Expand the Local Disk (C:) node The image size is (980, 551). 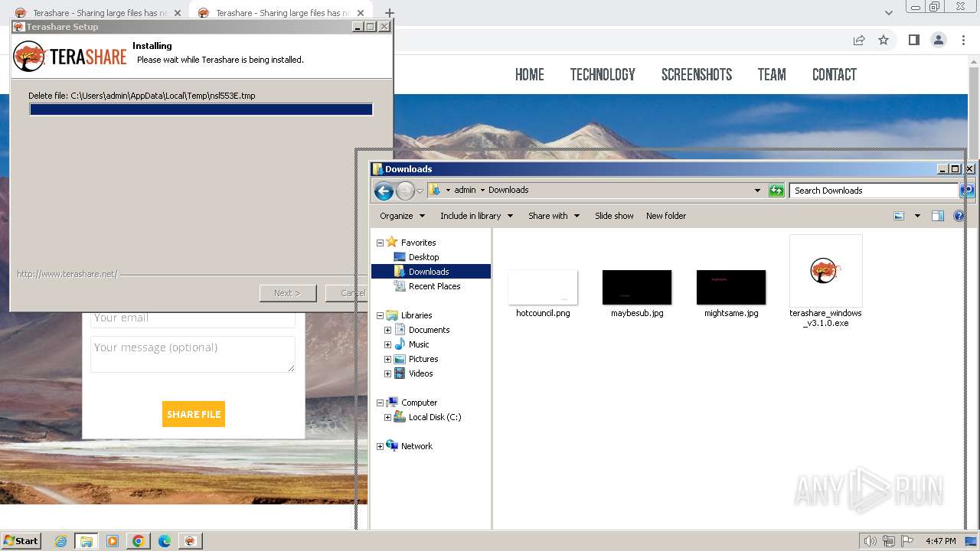click(387, 417)
